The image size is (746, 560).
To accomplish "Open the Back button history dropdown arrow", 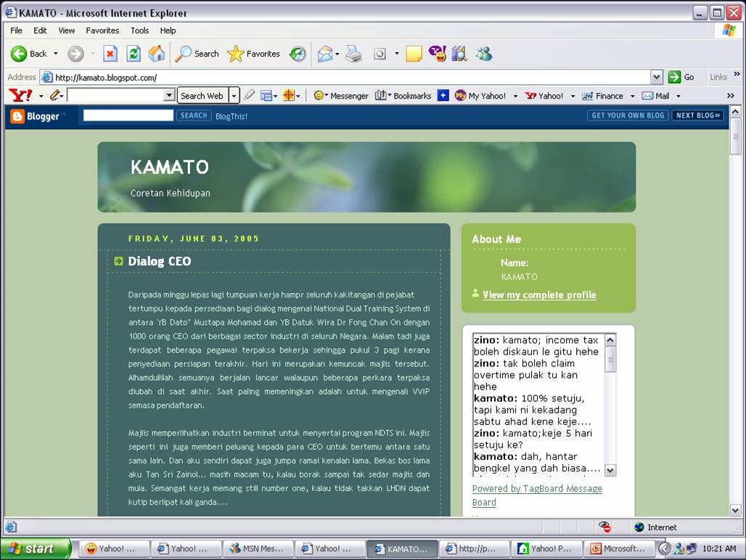I will coord(56,54).
